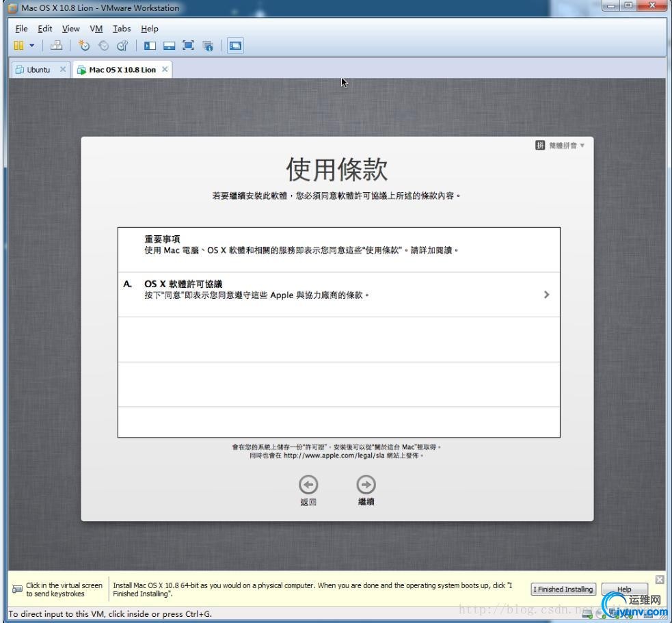Viewport: 672px width, 623px height.
Task: Click the 使用條款 title text
Action: click(x=337, y=170)
